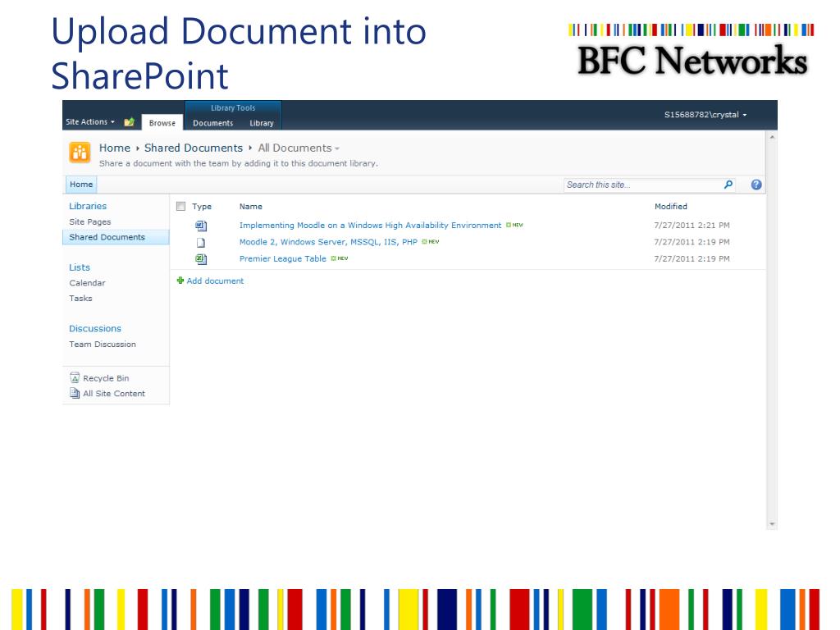840x630 pixels.
Task: Click the Excel icon for Premier League Table
Action: (201, 259)
